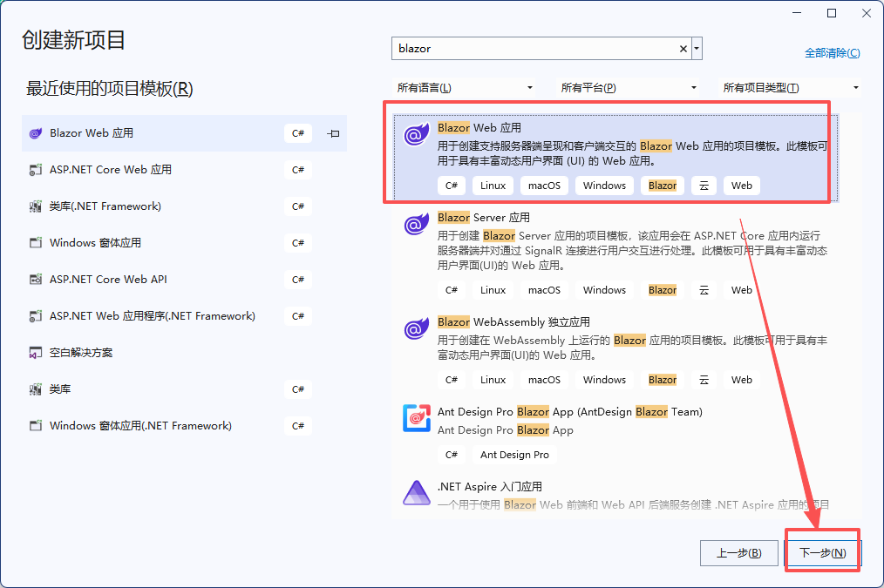Select the Blazor Server 应用 template title
Screen dimensions: 884x588
(x=484, y=218)
